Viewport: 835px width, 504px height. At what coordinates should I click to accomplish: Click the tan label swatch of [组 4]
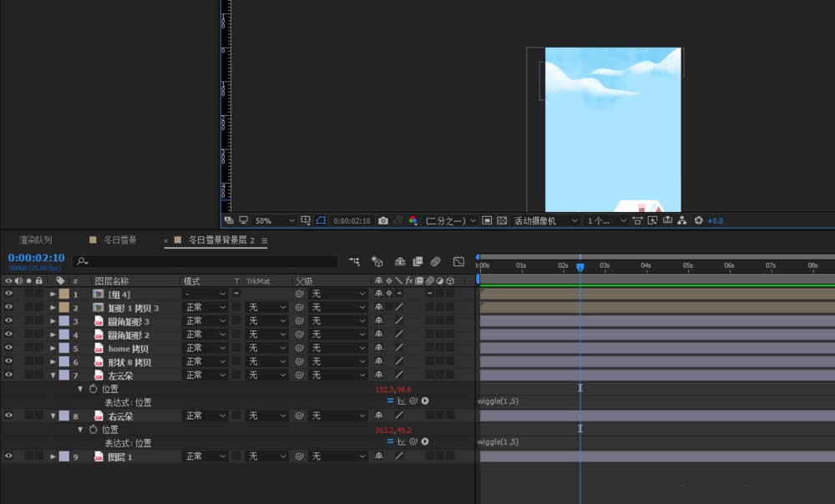coord(64,294)
